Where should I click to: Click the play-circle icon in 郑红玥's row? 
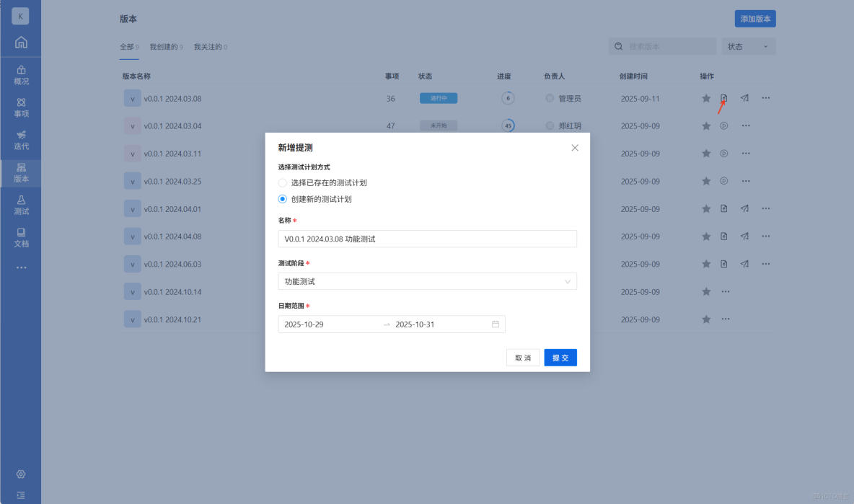tap(723, 125)
